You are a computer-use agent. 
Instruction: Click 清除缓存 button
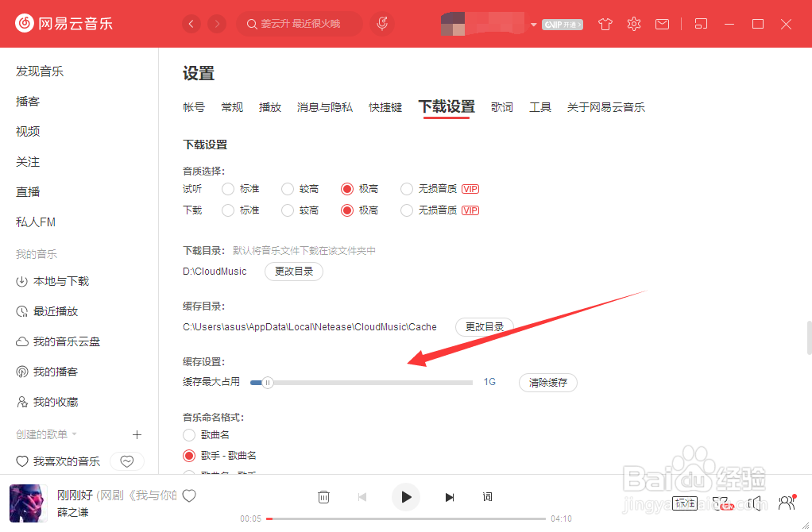(x=548, y=383)
